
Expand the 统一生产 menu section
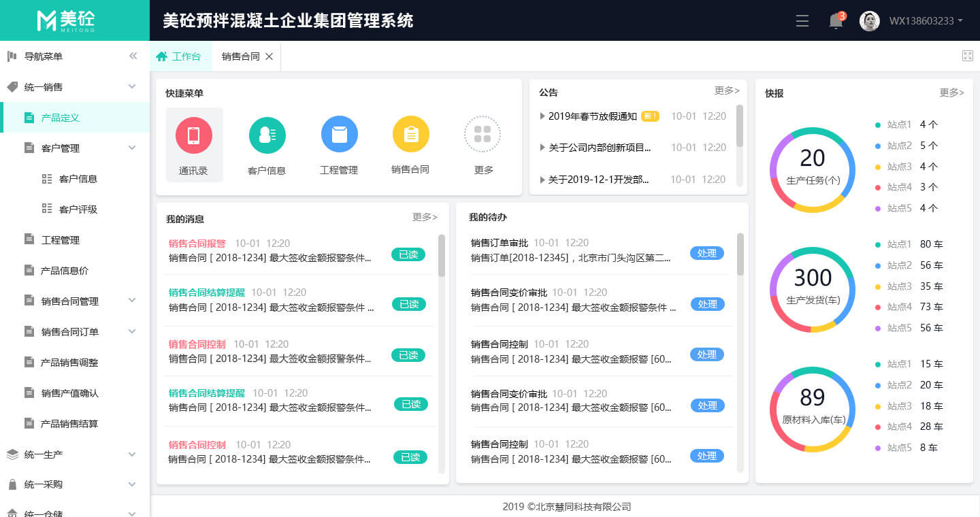(132, 454)
